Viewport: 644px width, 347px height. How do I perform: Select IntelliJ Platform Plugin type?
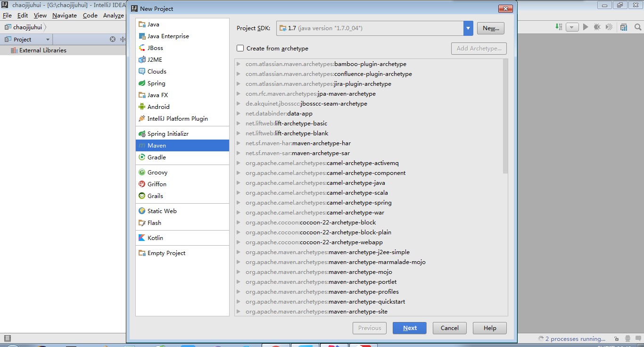click(182, 118)
